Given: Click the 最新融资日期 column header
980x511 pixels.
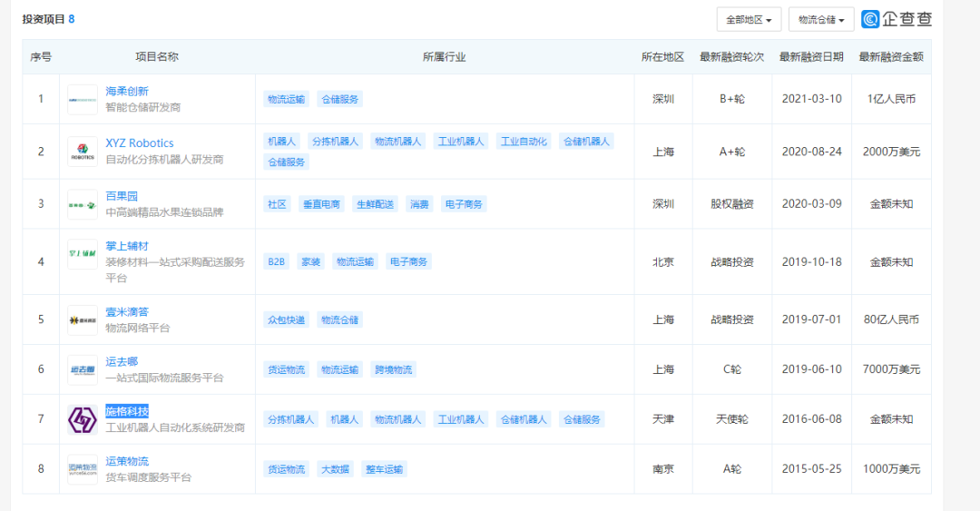Looking at the screenshot, I should [x=811, y=57].
